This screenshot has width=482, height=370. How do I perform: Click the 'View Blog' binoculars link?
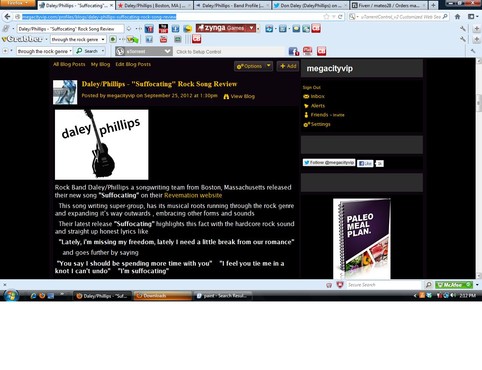pyautogui.click(x=239, y=96)
